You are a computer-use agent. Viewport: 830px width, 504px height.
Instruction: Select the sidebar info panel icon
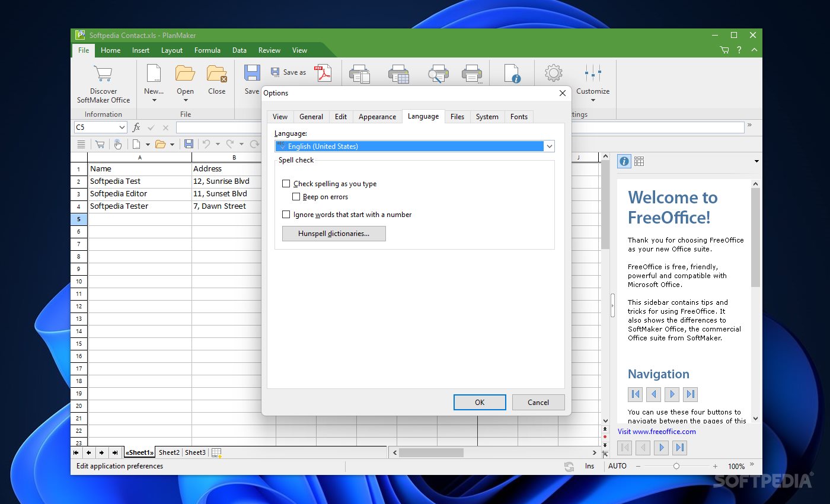pyautogui.click(x=624, y=161)
